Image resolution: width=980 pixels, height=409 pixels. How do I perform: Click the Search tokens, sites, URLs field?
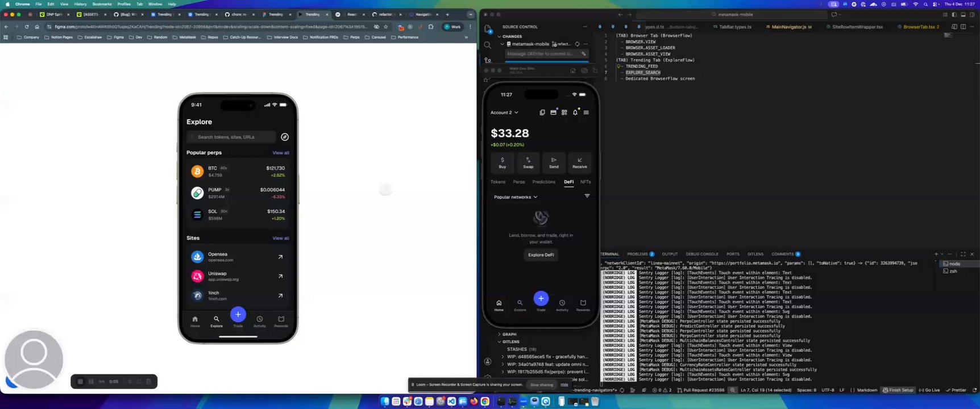231,137
